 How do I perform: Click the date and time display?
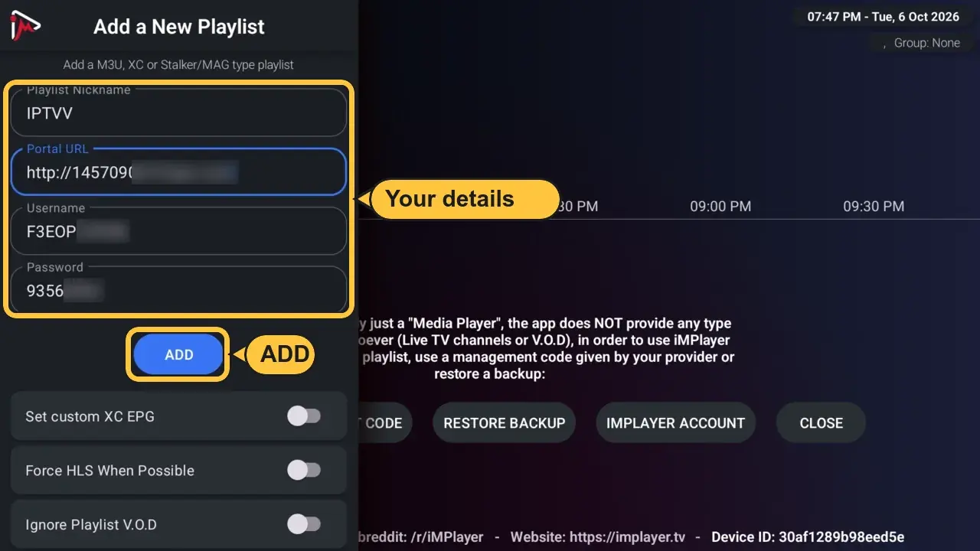pos(883,16)
